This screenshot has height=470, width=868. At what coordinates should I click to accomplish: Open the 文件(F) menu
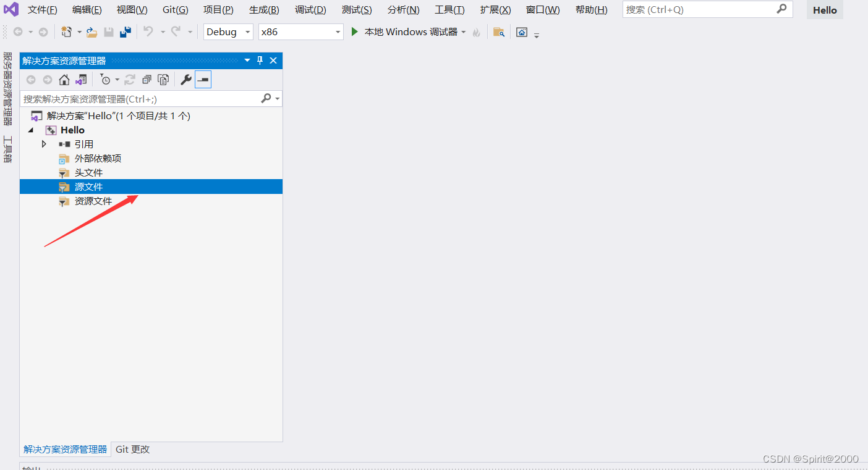[x=43, y=10]
